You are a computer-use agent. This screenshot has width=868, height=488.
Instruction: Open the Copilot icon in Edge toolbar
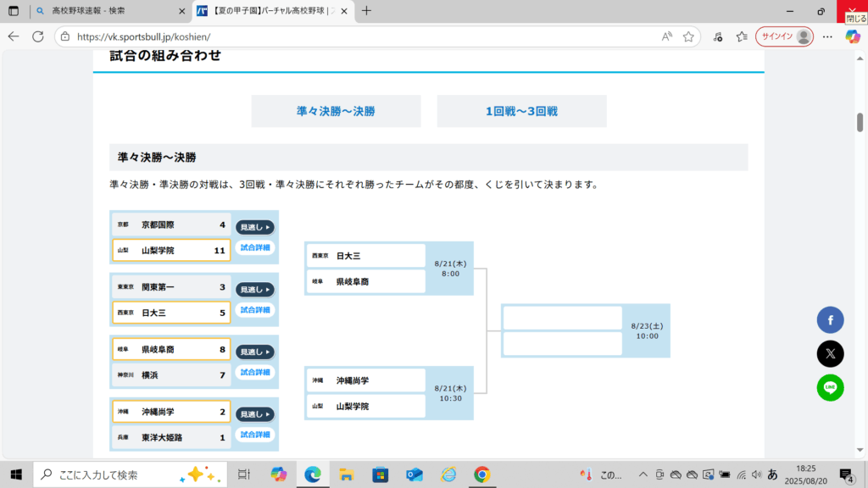853,36
